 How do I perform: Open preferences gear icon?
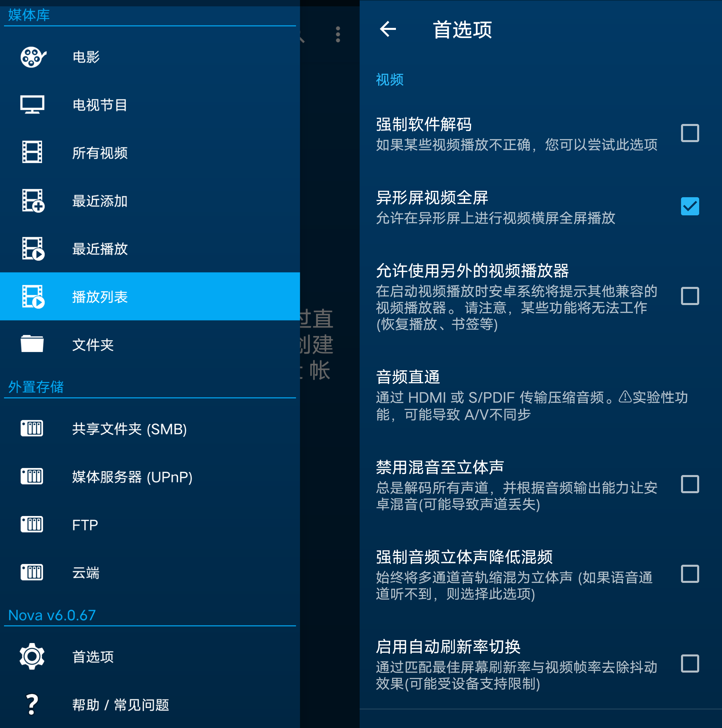[x=32, y=656]
